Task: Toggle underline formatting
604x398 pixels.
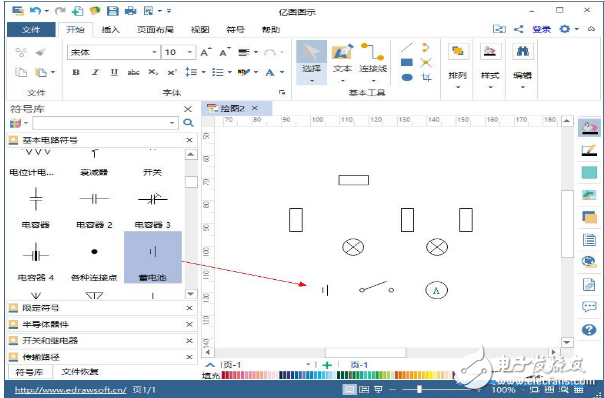Action: pos(114,72)
